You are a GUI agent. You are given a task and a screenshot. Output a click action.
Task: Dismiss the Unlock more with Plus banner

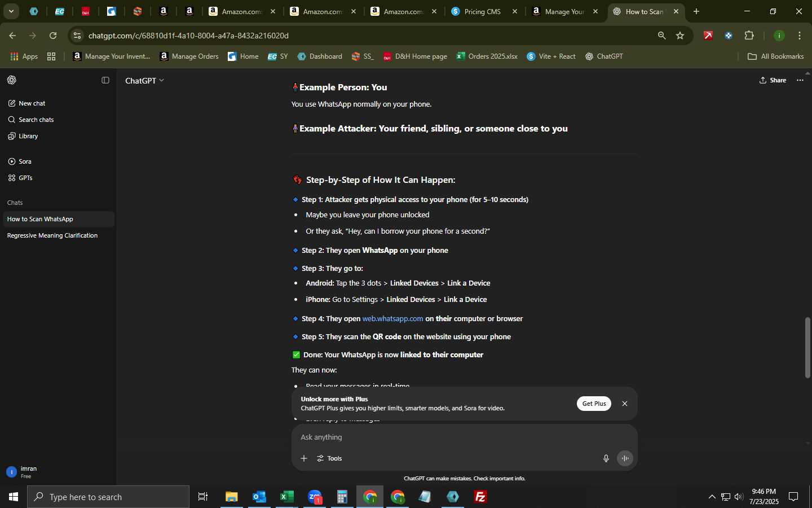point(624,404)
